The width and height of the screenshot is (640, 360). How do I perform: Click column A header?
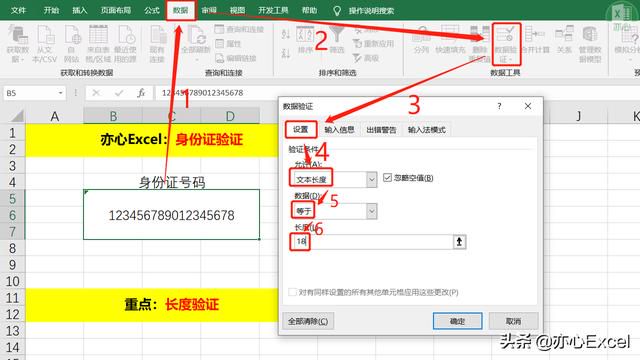point(54,116)
